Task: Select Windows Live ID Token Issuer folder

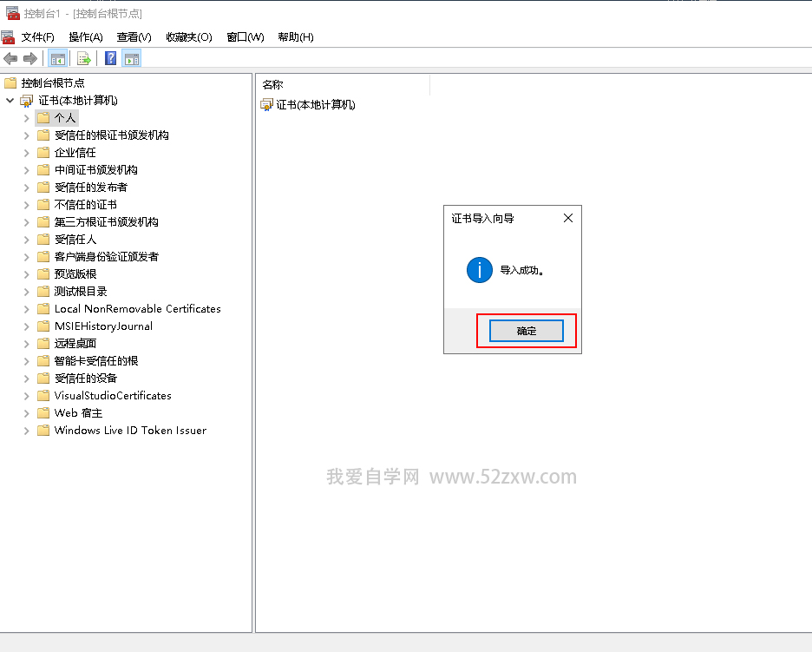Action: coord(130,431)
